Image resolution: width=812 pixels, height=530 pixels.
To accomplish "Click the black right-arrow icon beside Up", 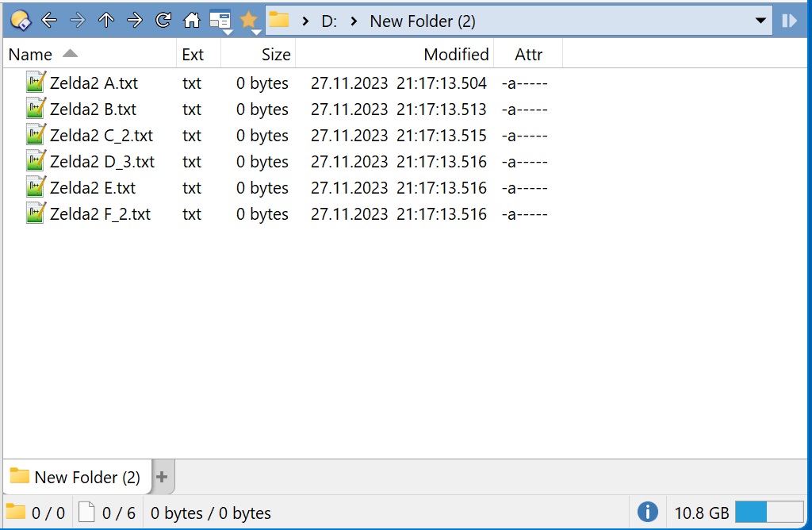I will point(135,20).
